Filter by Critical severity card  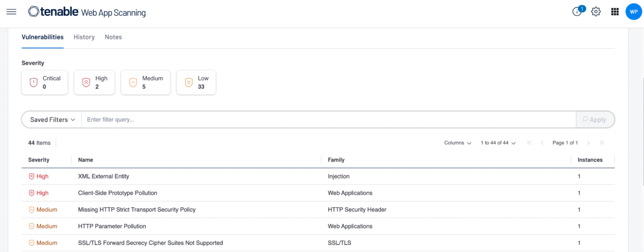click(x=45, y=82)
